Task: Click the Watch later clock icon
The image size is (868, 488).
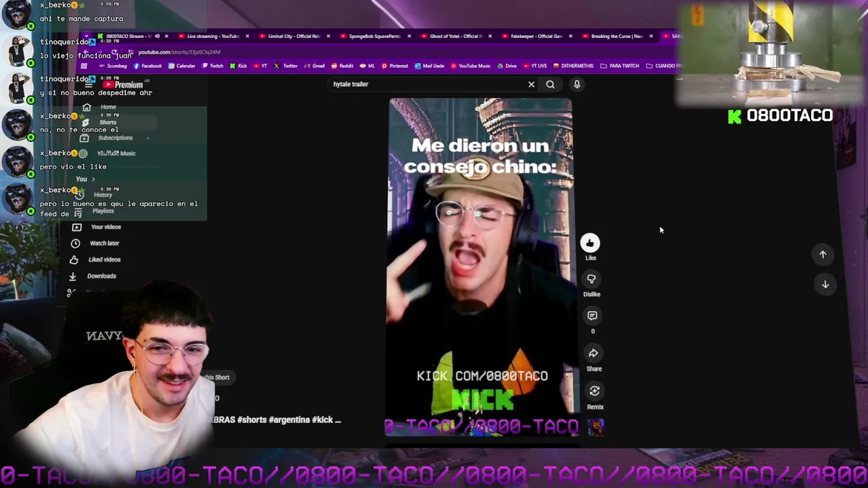Action: 75,243
